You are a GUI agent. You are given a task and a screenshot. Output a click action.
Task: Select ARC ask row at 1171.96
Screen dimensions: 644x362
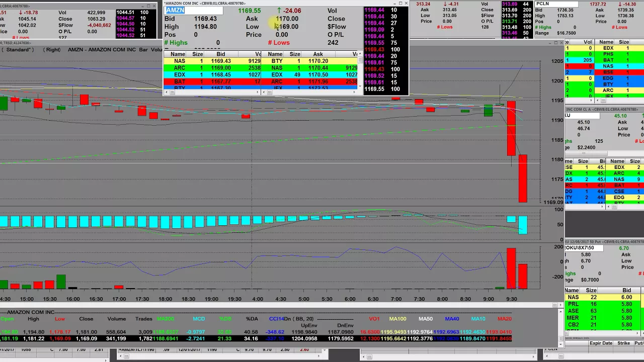tap(309, 81)
